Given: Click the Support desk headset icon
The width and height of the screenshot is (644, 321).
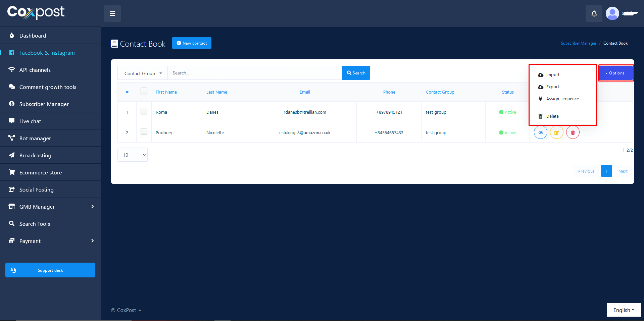Looking at the screenshot, I should click(x=13, y=270).
